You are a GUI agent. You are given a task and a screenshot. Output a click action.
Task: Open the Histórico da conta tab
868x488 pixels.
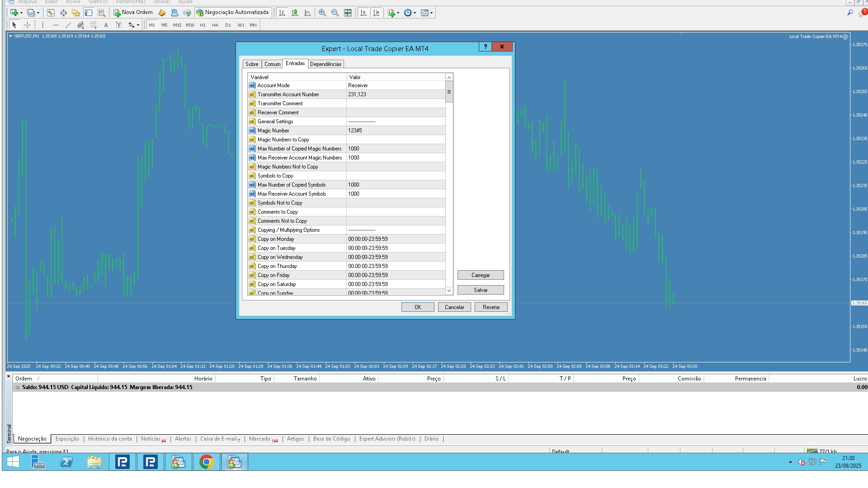[x=110, y=439]
